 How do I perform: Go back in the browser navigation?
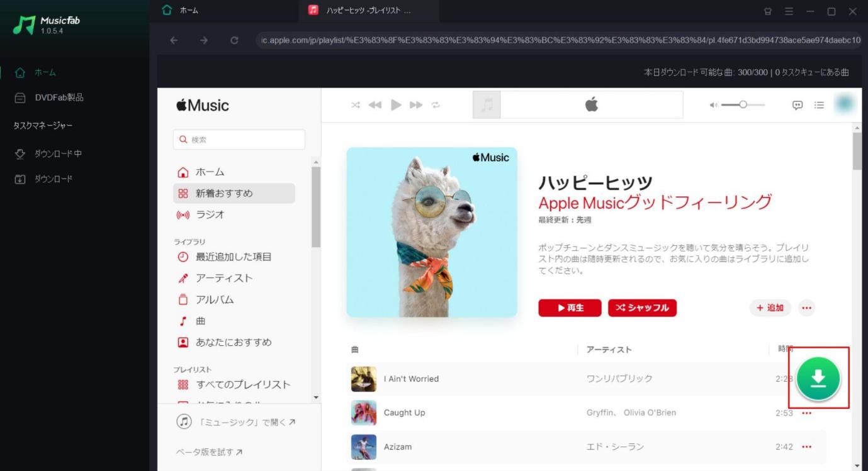coord(174,40)
